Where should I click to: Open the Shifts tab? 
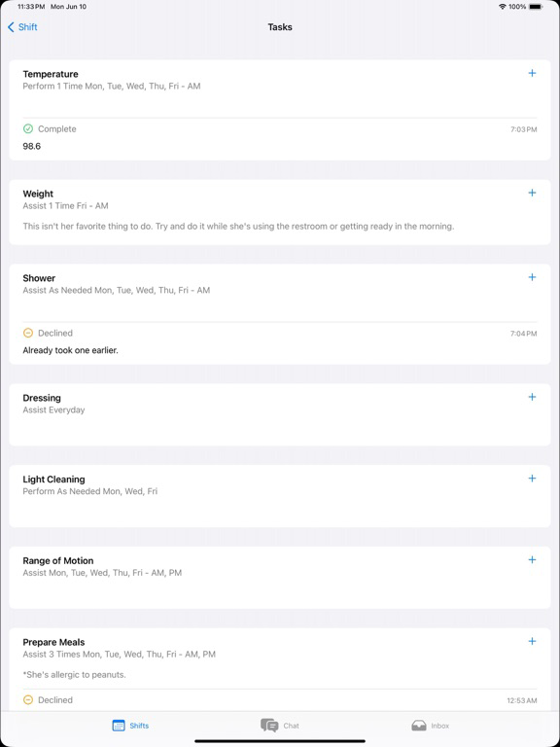point(130,726)
